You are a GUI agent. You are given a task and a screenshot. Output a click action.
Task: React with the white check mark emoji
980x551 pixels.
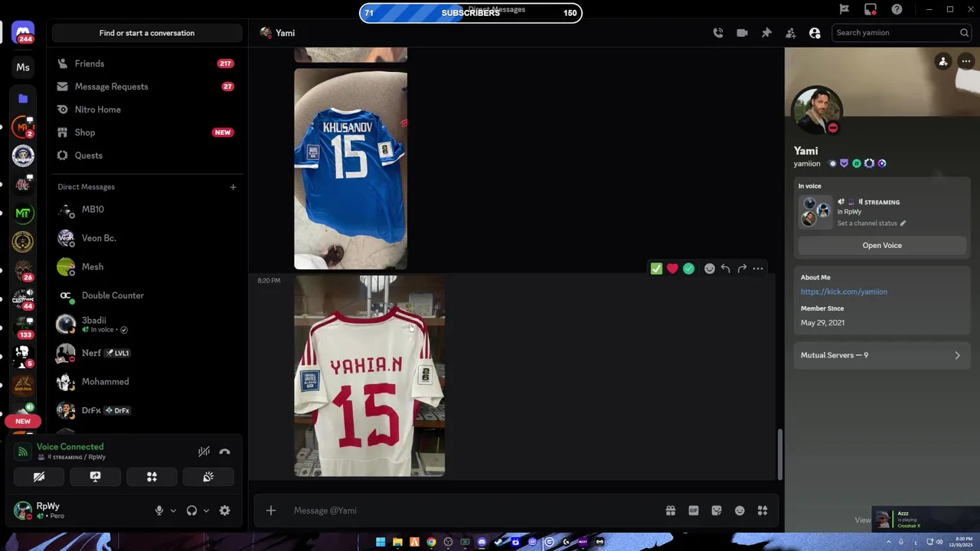coord(656,269)
